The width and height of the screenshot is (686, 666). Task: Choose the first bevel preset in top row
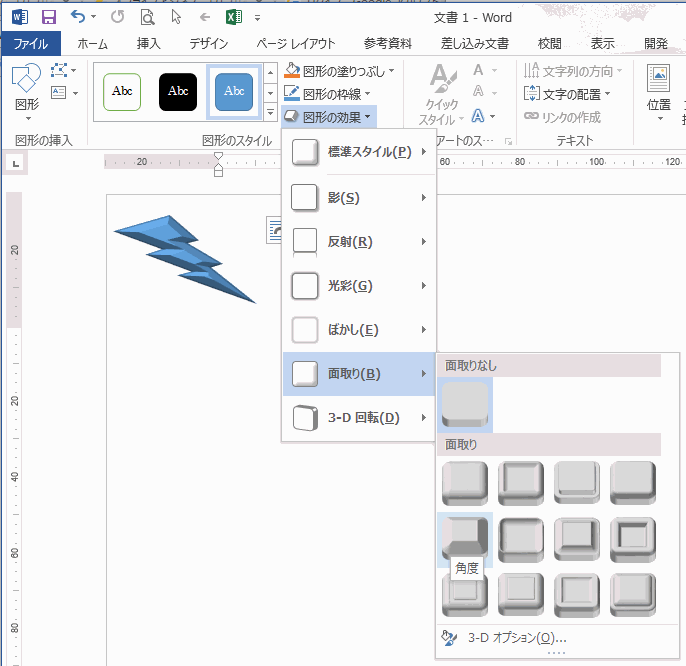pyautogui.click(x=465, y=483)
